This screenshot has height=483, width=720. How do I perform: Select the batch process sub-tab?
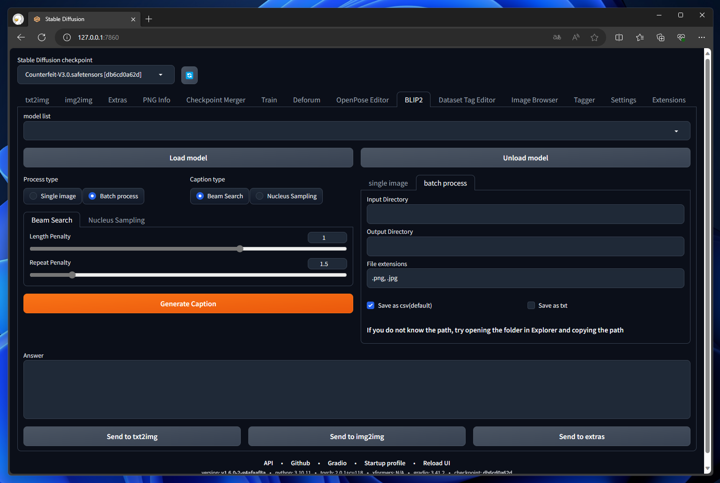pos(445,183)
